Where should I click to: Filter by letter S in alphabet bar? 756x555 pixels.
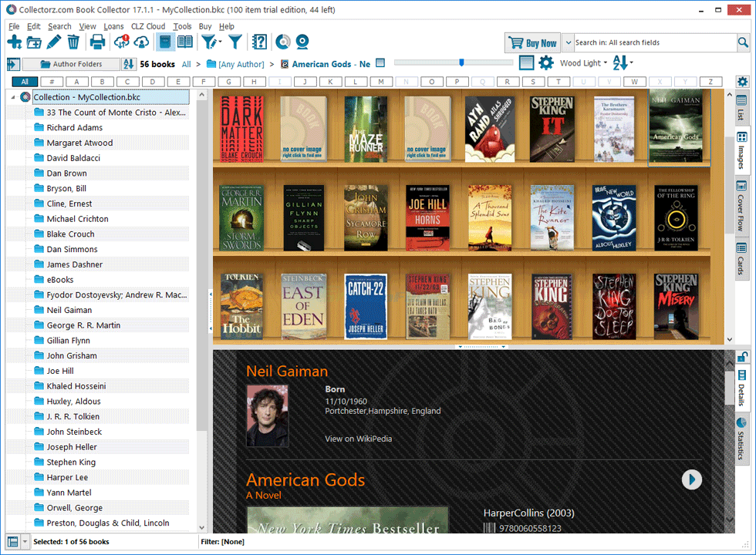[x=533, y=82]
